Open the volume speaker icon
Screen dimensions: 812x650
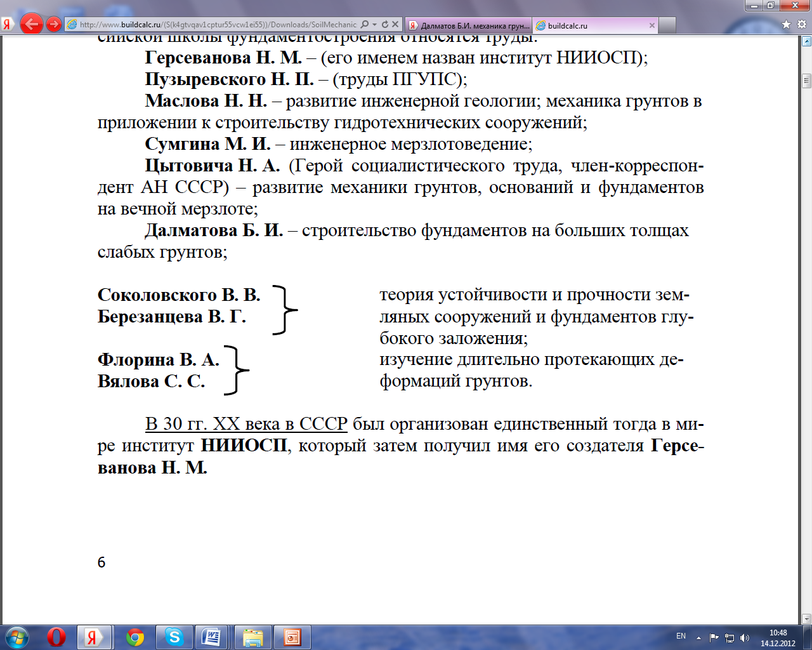point(745,637)
